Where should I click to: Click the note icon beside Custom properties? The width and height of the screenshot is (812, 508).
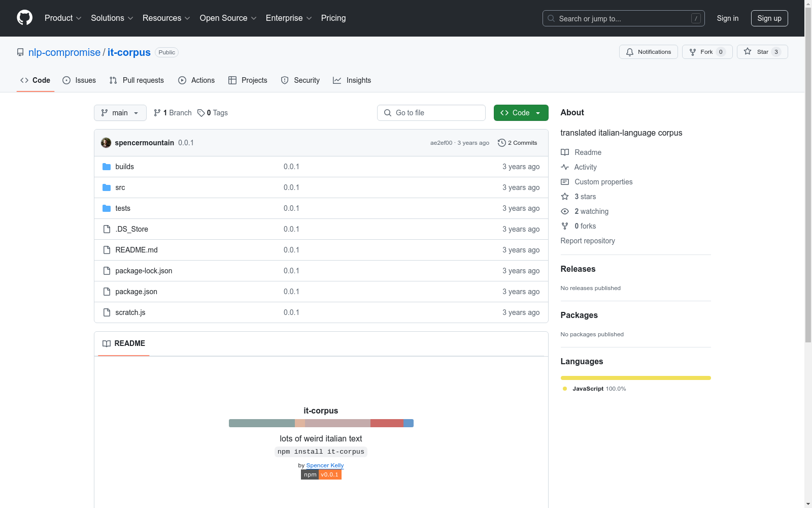(x=565, y=182)
